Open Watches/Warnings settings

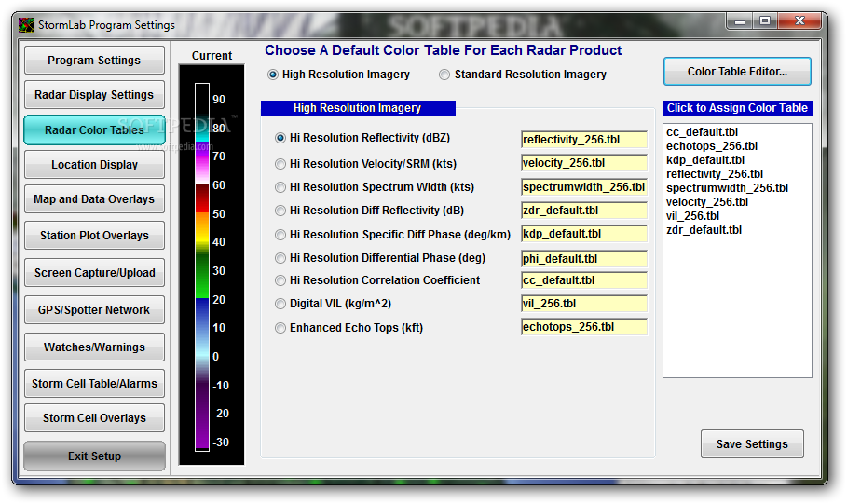[x=94, y=347]
